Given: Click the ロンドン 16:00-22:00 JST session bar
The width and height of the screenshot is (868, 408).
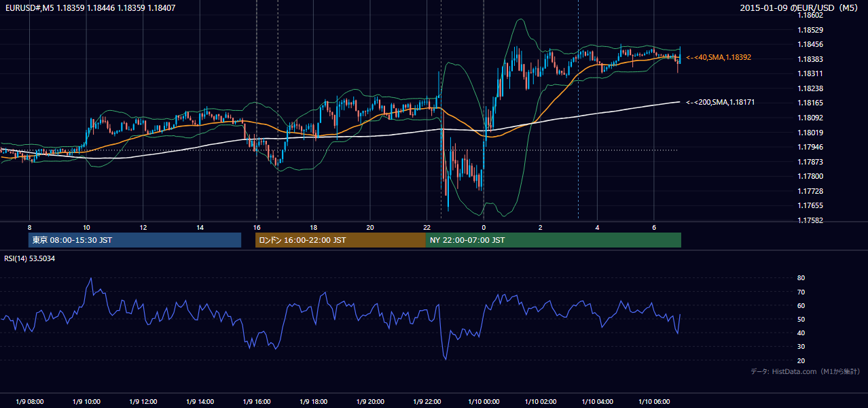Looking at the screenshot, I should [340, 240].
